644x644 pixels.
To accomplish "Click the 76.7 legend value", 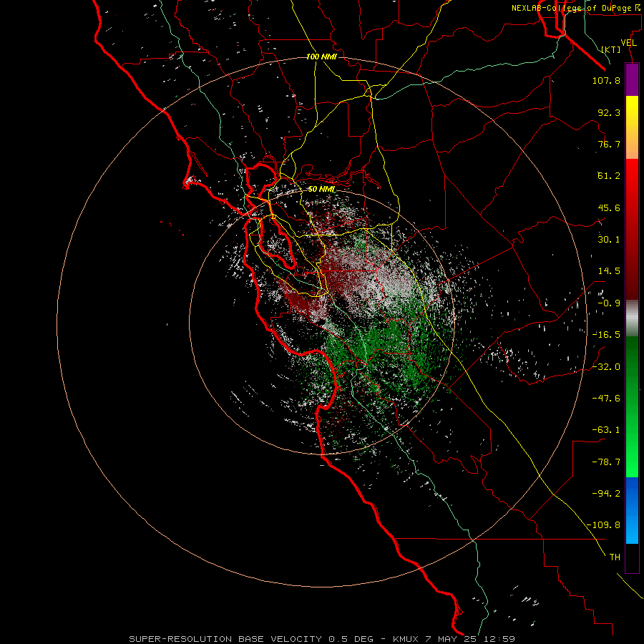I will [609, 144].
